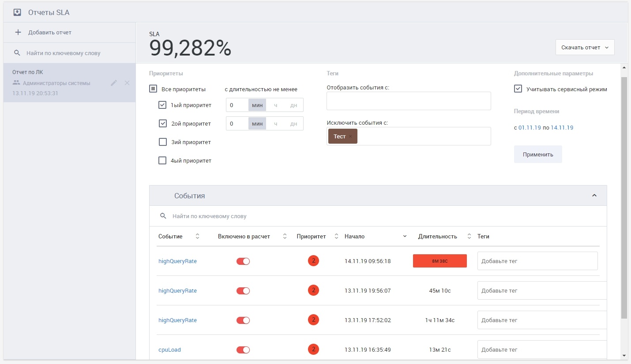Image resolution: width=631 pixels, height=364 pixels.
Task: Click the 'Применить' button
Action: 538,154
